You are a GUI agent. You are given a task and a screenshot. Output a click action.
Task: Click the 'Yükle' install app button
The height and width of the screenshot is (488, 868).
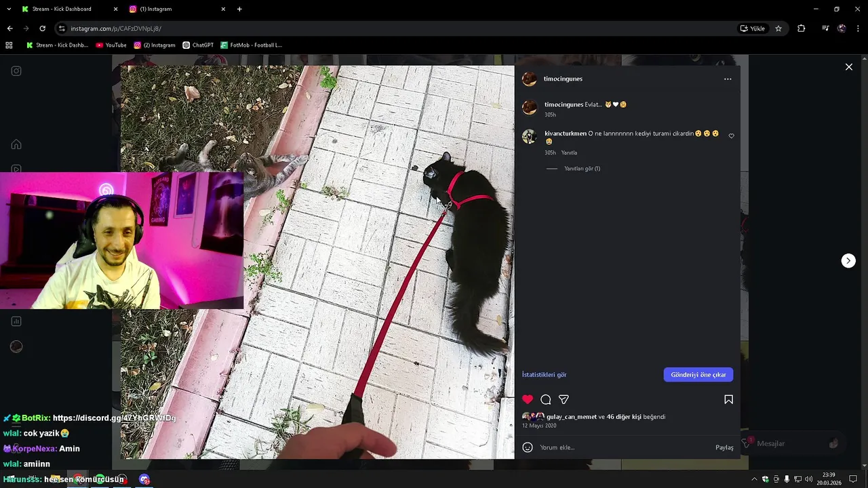point(753,28)
